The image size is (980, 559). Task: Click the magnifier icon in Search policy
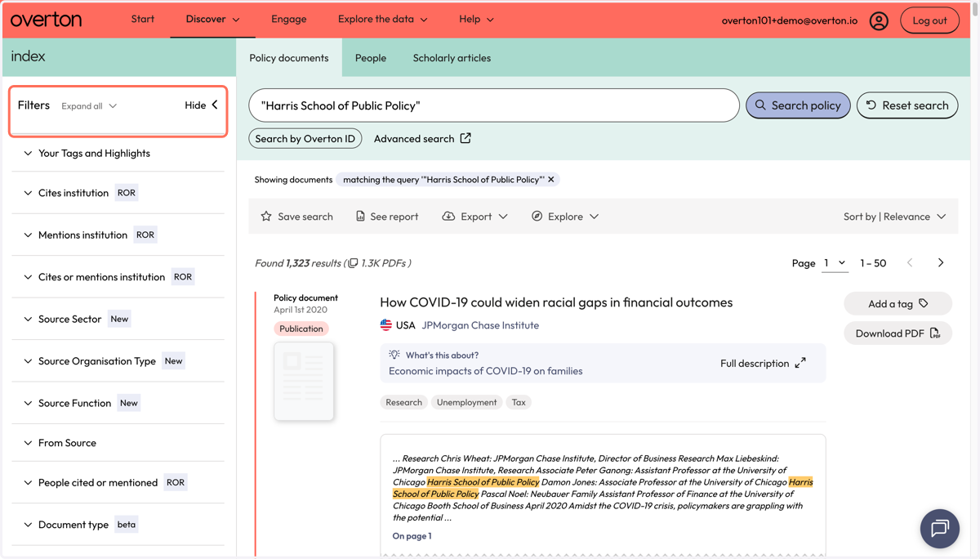(x=760, y=105)
